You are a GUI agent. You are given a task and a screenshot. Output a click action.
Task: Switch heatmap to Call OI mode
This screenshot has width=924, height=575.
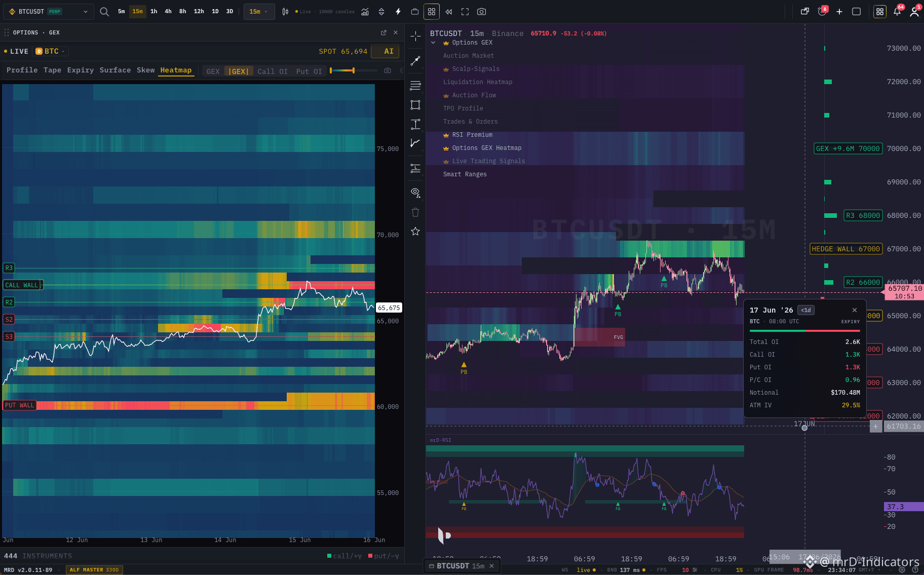coord(273,71)
